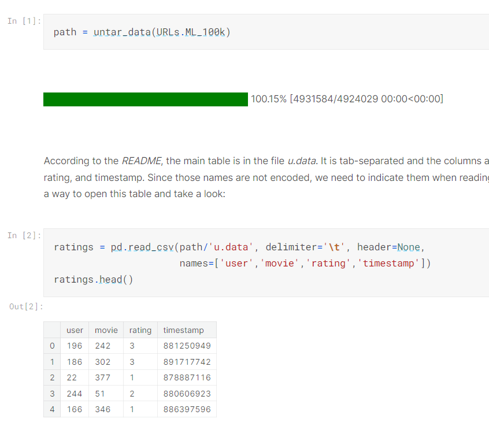Click the 'In [2]:' cell prompt
This screenshot has height=448, width=489.
(x=24, y=235)
